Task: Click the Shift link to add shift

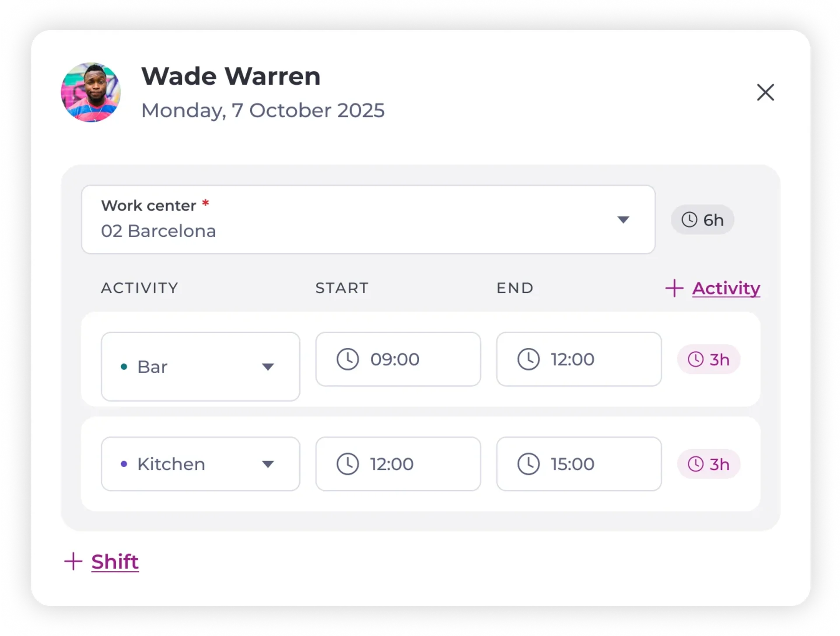Action: point(115,562)
